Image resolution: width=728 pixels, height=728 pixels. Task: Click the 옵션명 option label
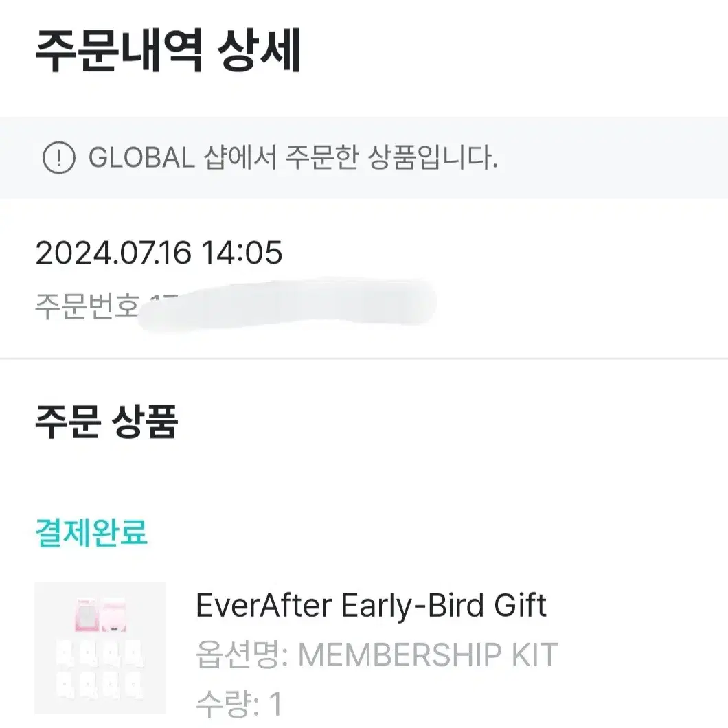242,655
